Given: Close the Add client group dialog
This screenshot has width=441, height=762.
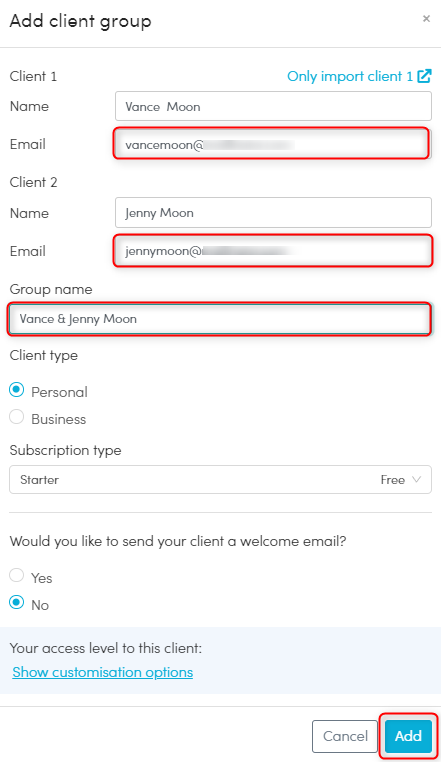Looking at the screenshot, I should coord(426,18).
